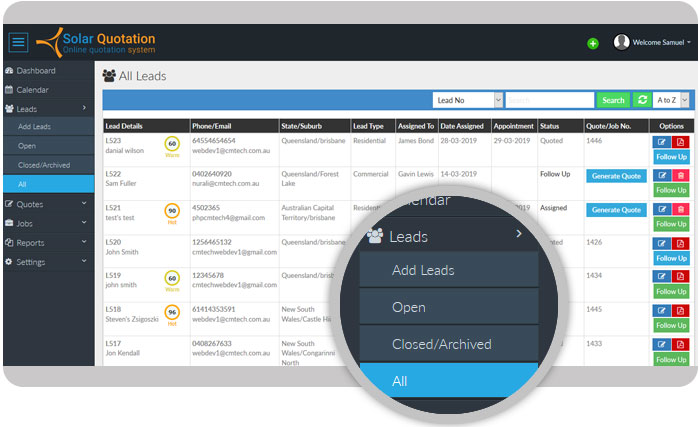The height and width of the screenshot is (427, 700).
Task: Click the 90 Hot badge for L521
Action: 172,212
